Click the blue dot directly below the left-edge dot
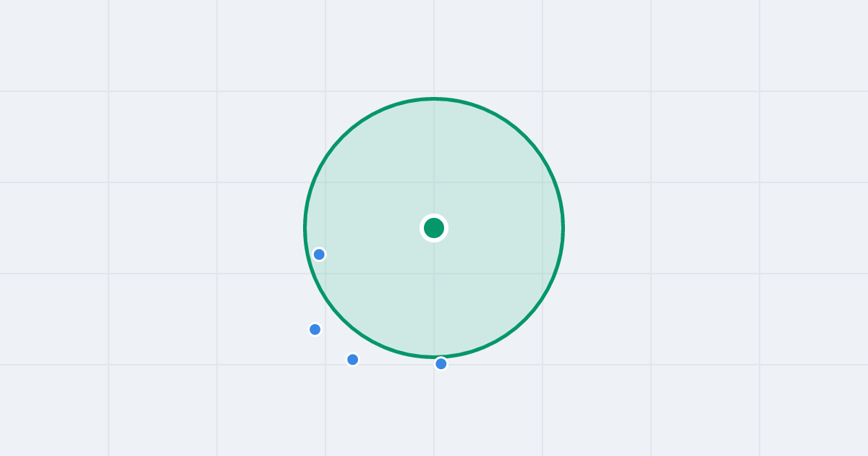This screenshot has width=868, height=456. coord(315,329)
